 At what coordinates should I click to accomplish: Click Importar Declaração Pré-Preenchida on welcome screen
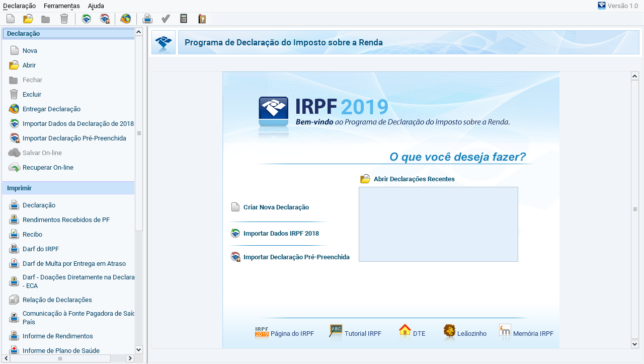[x=296, y=257]
